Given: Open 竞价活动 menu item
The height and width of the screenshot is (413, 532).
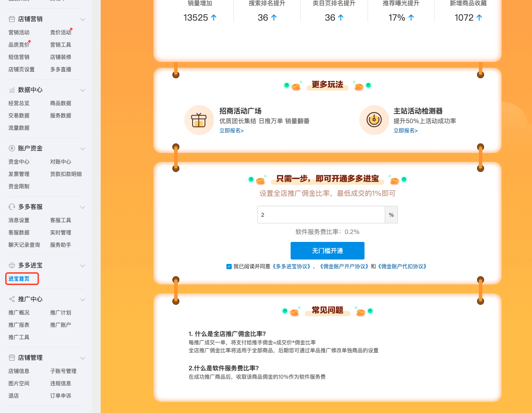Looking at the screenshot, I should [x=61, y=33].
